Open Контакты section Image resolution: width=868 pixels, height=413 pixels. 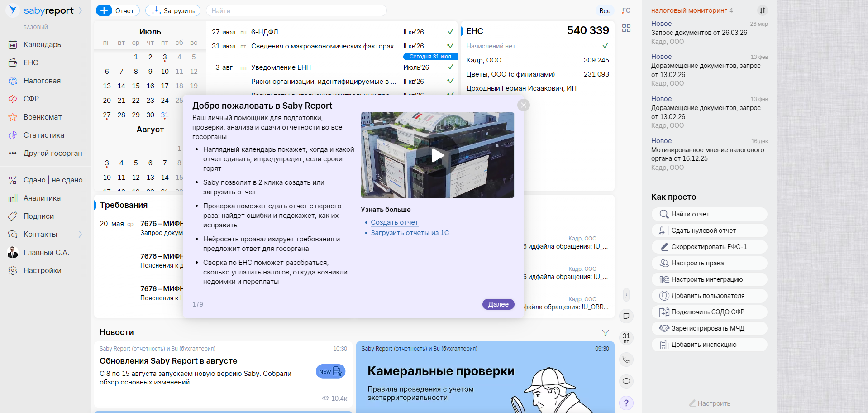(x=40, y=234)
